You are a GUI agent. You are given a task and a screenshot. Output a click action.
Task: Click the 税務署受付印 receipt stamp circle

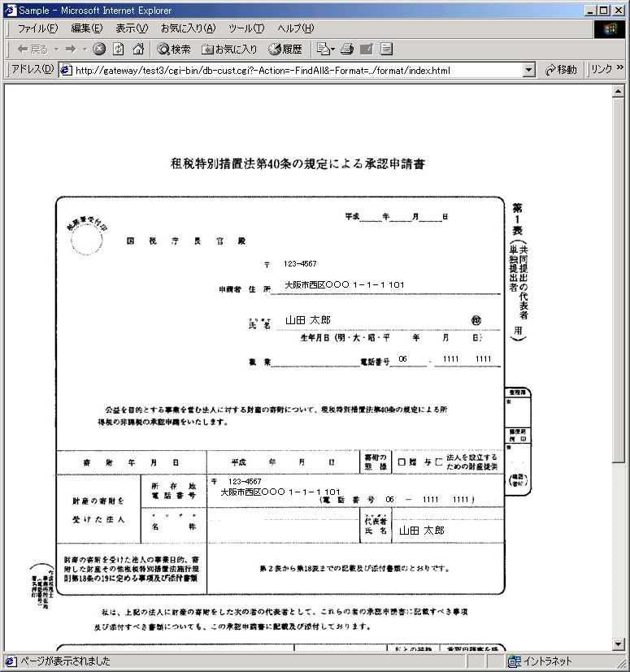(87, 239)
